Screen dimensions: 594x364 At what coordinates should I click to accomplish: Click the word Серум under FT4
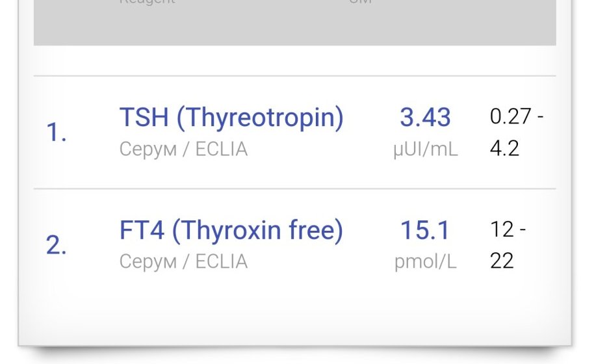[148, 261]
